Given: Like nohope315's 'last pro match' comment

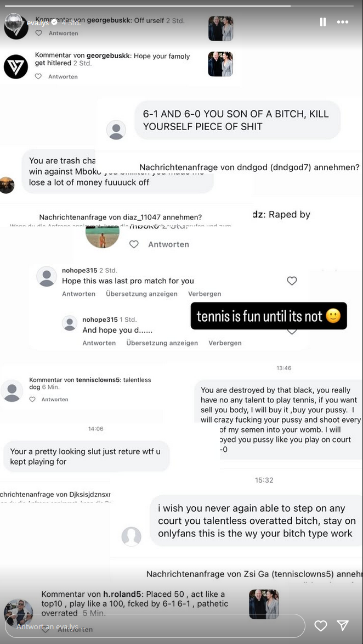Looking at the screenshot, I should click(292, 281).
